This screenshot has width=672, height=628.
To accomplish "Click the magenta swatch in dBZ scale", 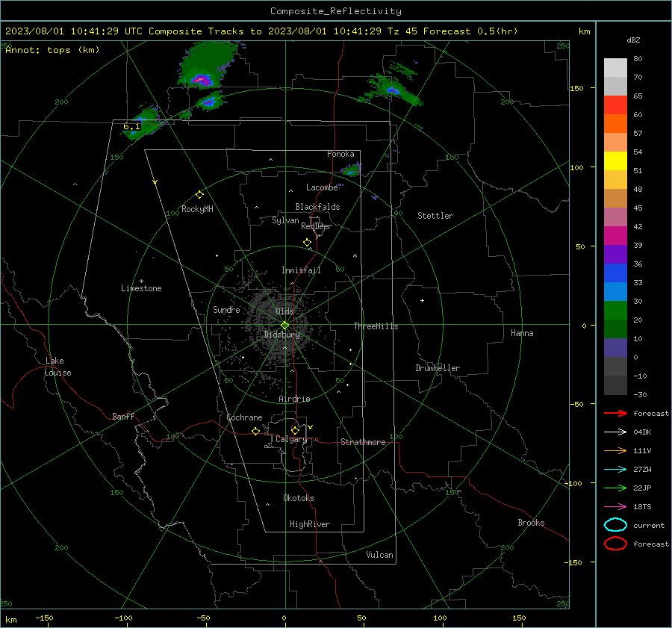I will coord(615,235).
